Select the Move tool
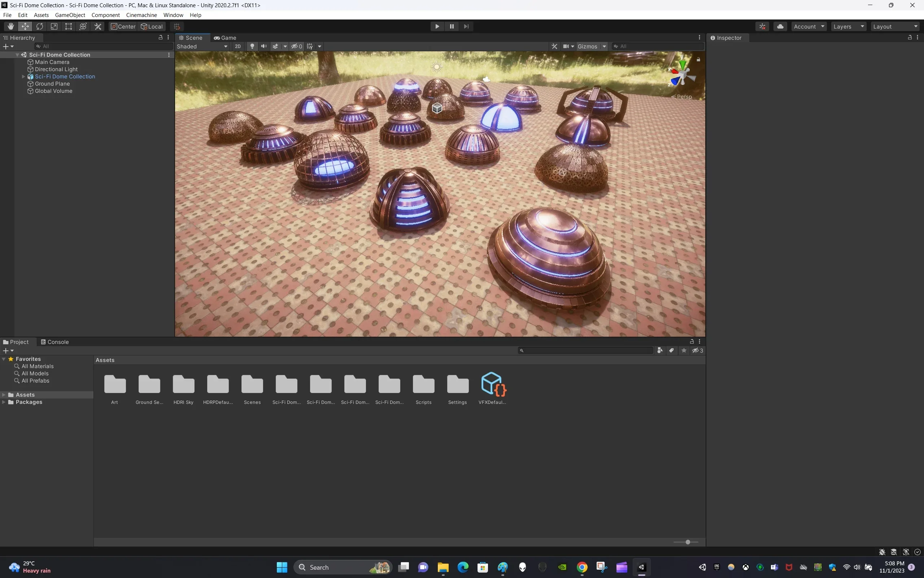This screenshot has height=578, width=924. click(25, 26)
